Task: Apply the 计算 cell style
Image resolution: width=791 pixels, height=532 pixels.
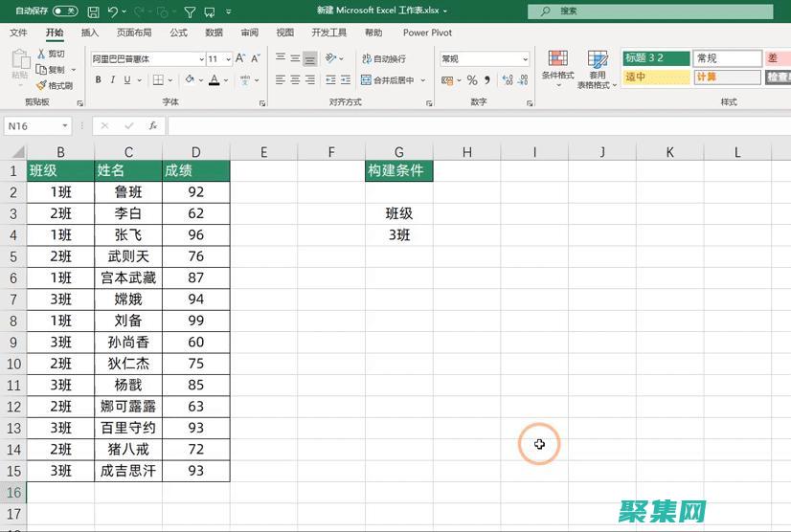Action: (727, 78)
